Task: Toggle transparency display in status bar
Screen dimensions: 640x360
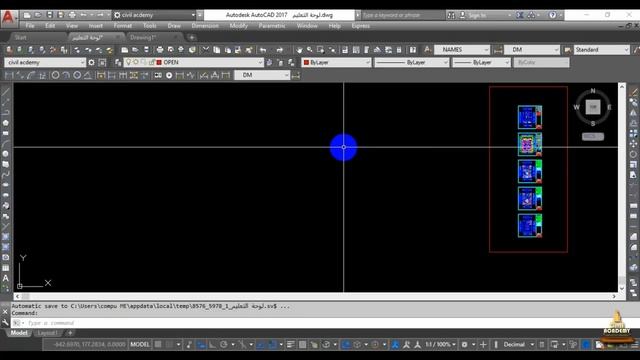Action: (x=302, y=344)
